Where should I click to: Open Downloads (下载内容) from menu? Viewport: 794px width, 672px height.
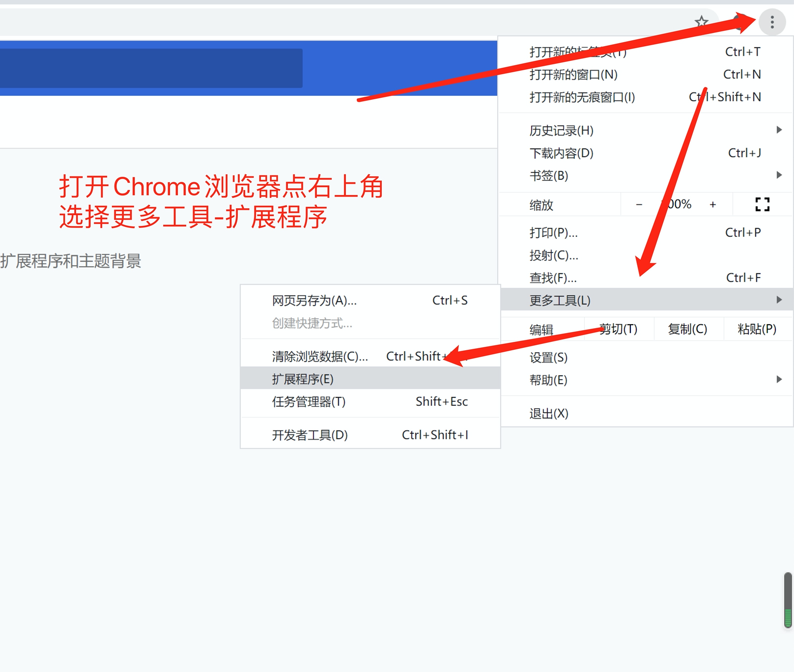[x=646, y=153]
